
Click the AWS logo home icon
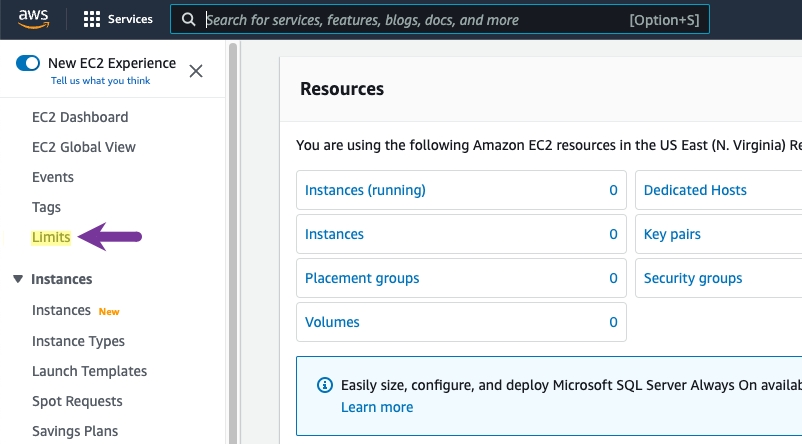point(33,19)
